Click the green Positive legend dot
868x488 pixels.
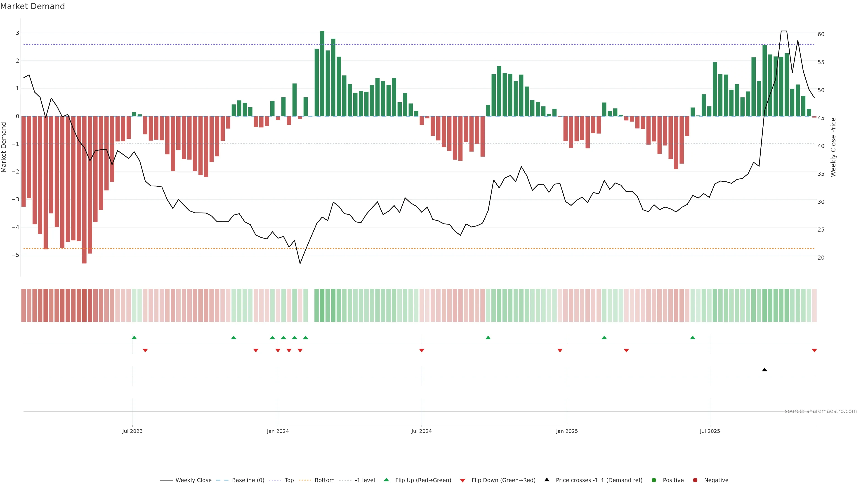point(654,480)
